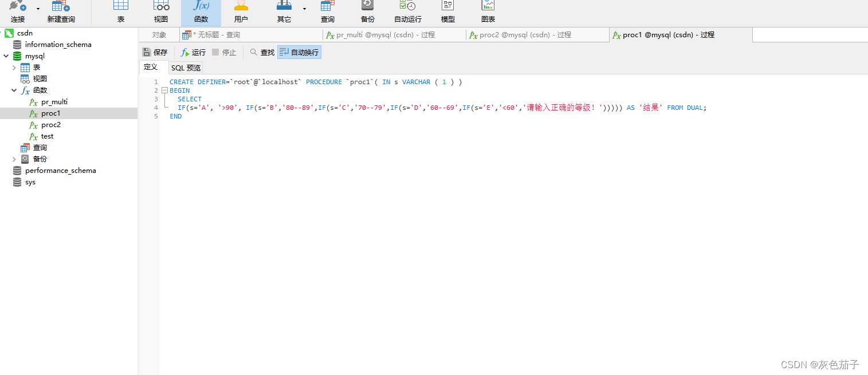
Task: Open the 连接 dropdown arrow
Action: tap(38, 9)
